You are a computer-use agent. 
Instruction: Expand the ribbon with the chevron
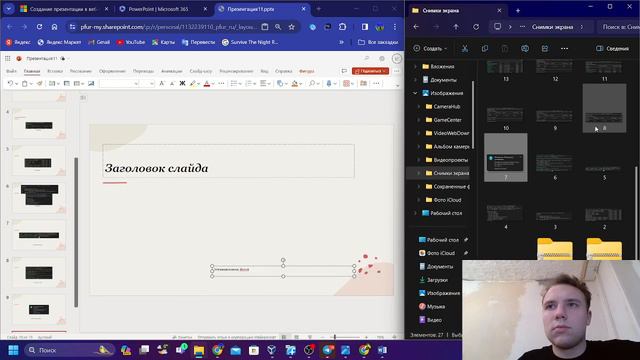point(397,85)
